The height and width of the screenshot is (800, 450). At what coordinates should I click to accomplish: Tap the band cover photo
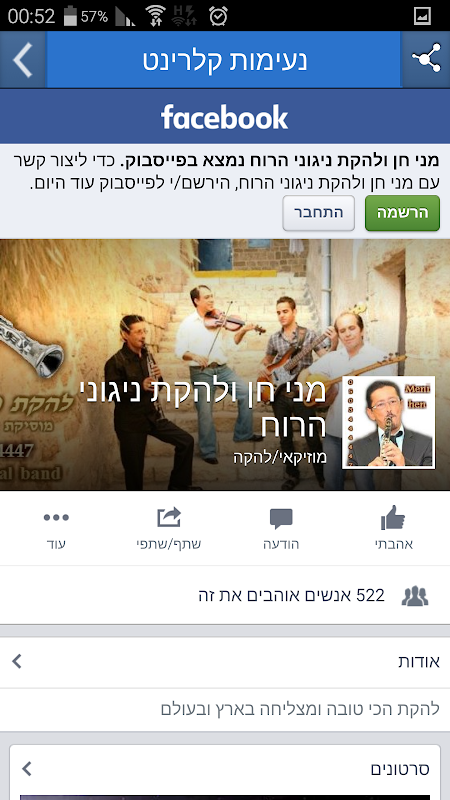tap(225, 365)
